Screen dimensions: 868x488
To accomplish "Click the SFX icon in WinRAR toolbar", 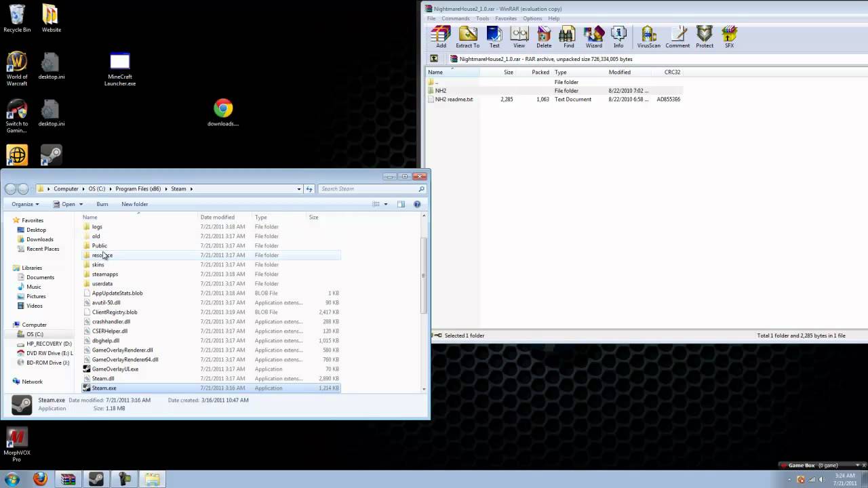I will point(729,37).
